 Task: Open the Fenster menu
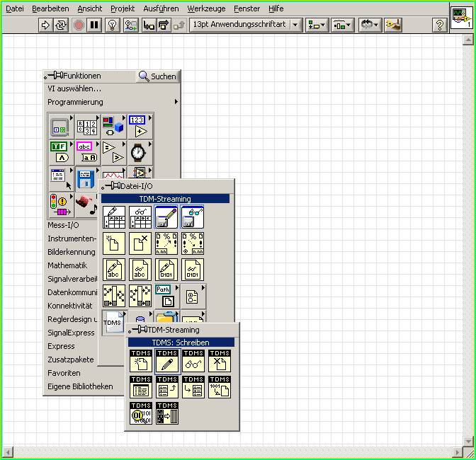click(247, 8)
